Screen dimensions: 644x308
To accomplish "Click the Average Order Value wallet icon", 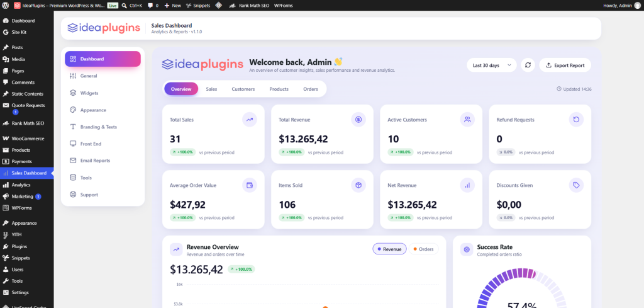I will click(x=249, y=185).
